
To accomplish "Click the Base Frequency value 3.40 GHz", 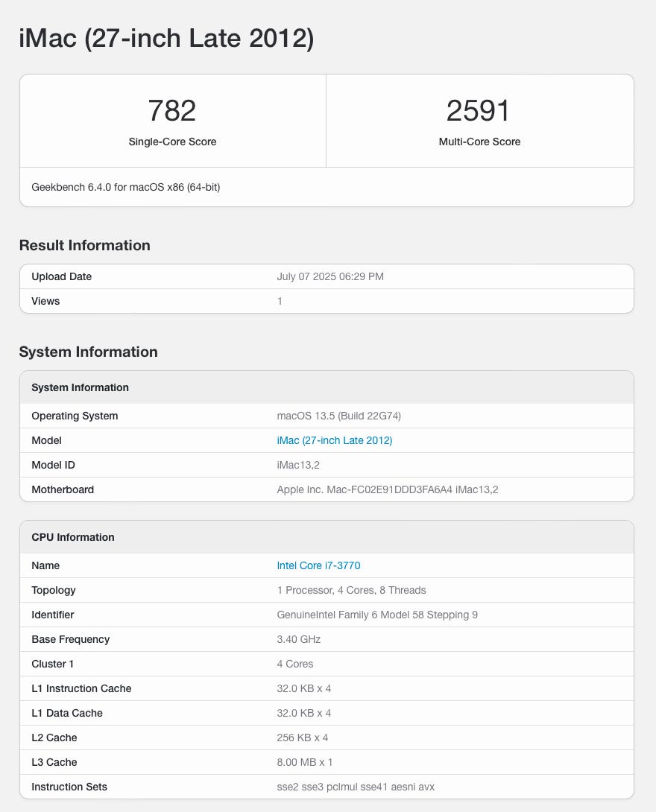I will coord(298,639).
